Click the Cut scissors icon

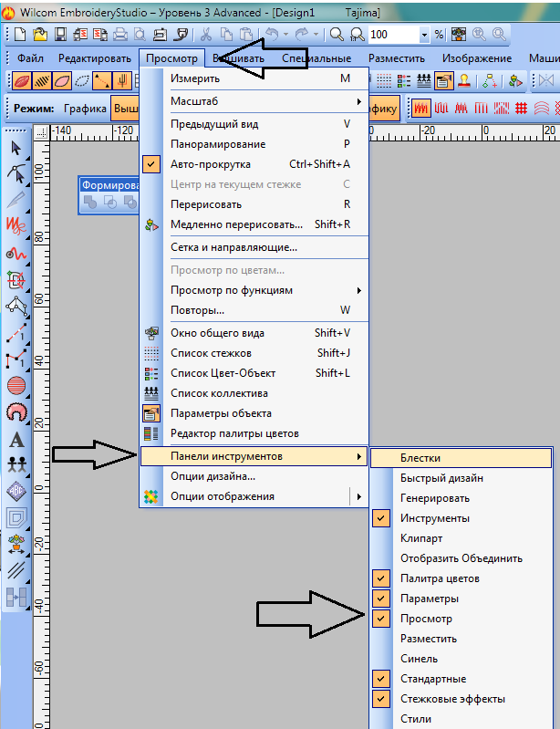click(x=206, y=35)
